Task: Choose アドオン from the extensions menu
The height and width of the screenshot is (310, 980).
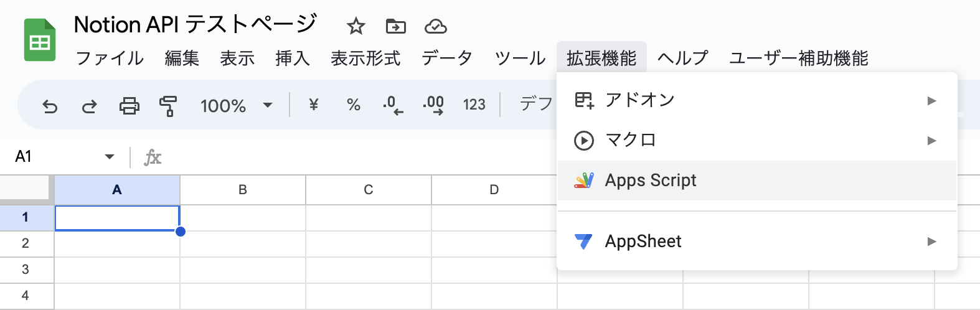Action: [757, 100]
